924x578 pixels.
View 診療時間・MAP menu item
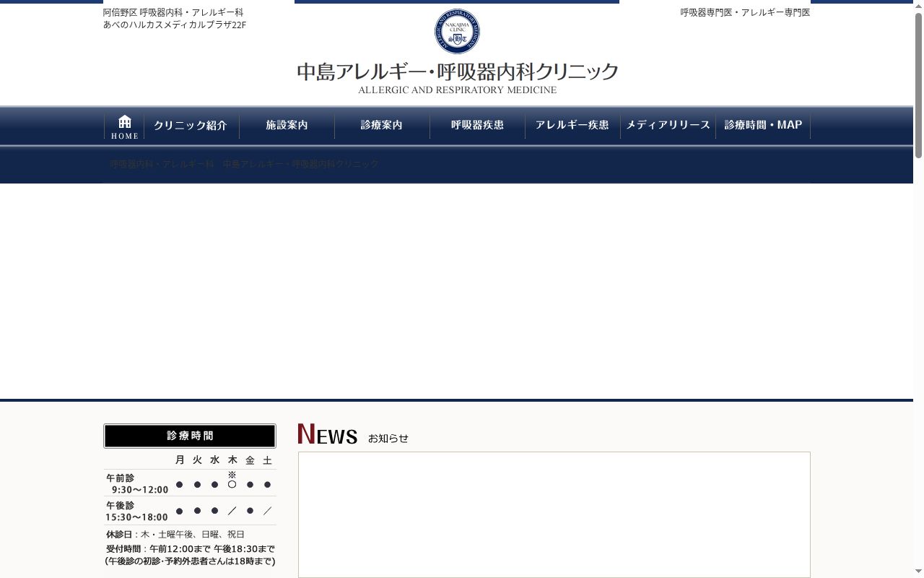763,126
